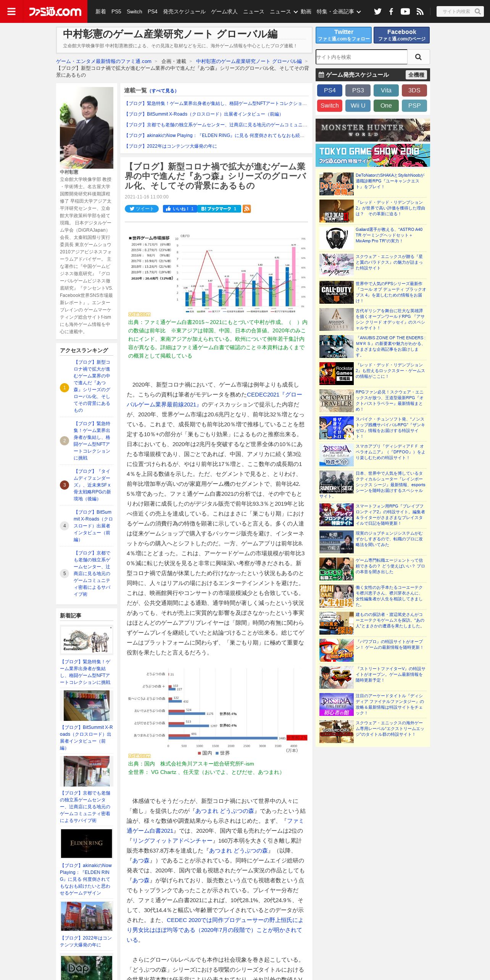Screen dimensions: 490x980
Task: Open the YouTube icon in header
Action: coord(405,11)
